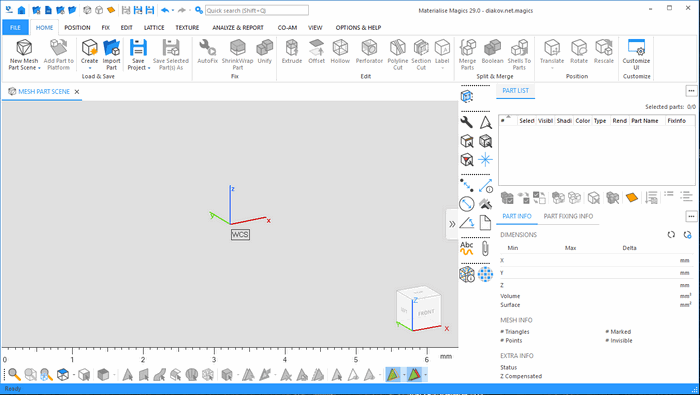Open the Perforator tool
The height and width of the screenshot is (395, 700).
pos(369,51)
